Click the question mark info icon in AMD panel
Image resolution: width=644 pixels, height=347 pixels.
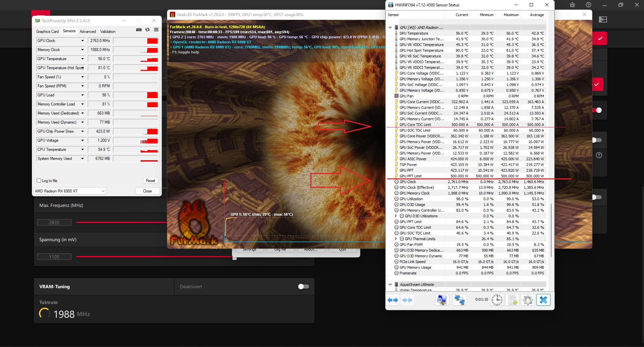tap(599, 155)
